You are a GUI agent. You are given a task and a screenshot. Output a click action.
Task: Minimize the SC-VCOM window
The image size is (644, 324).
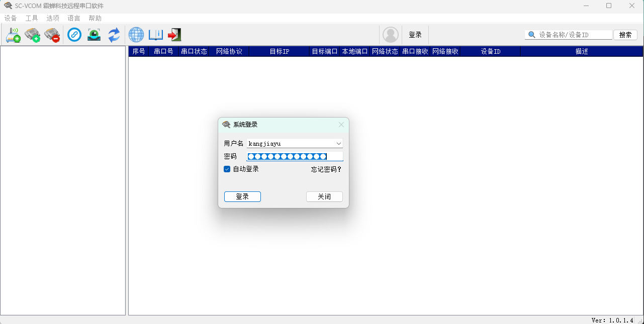pyautogui.click(x=586, y=6)
